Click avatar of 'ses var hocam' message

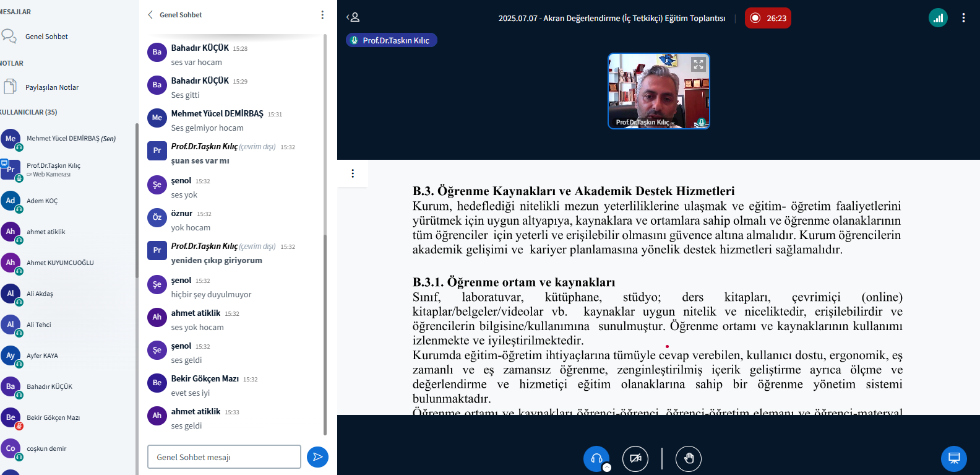[157, 52]
